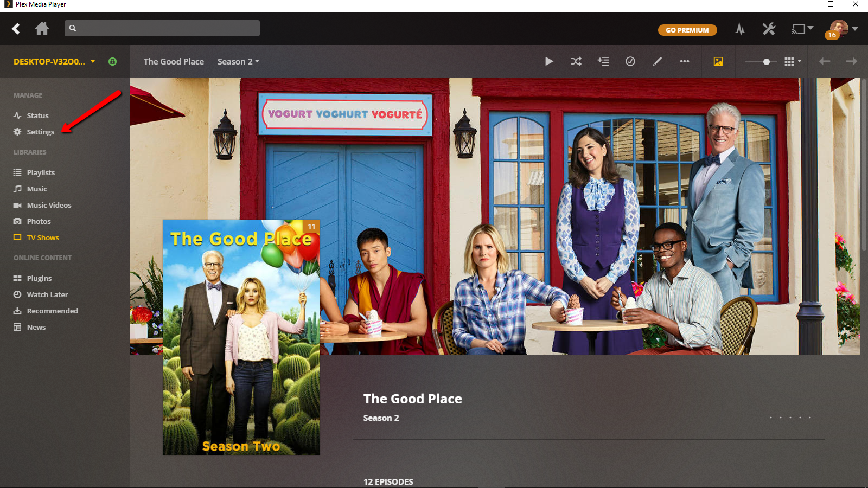Open the Photos library
The height and width of the screenshot is (488, 868).
pyautogui.click(x=39, y=221)
